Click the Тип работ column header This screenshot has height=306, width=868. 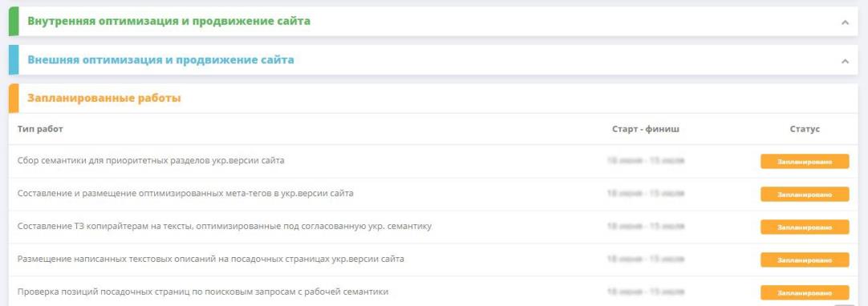point(40,129)
